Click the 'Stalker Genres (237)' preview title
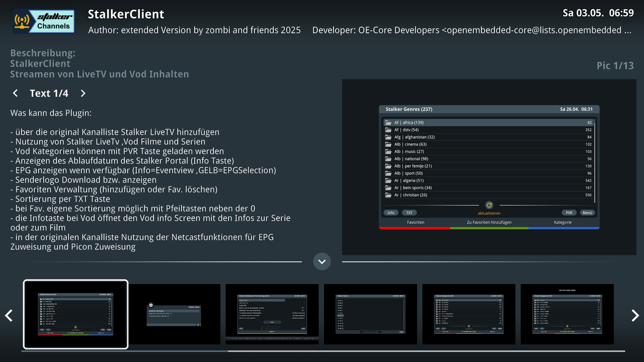The image size is (644, 362). coord(409,109)
